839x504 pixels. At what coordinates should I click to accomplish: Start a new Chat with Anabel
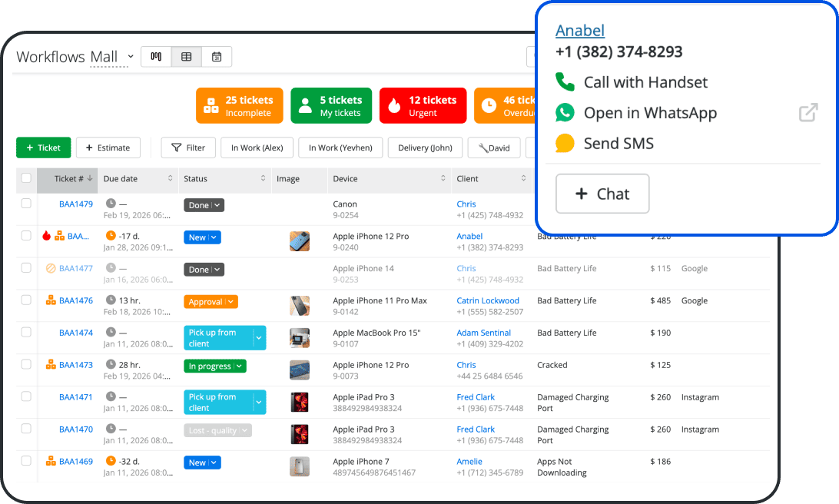pyautogui.click(x=602, y=194)
